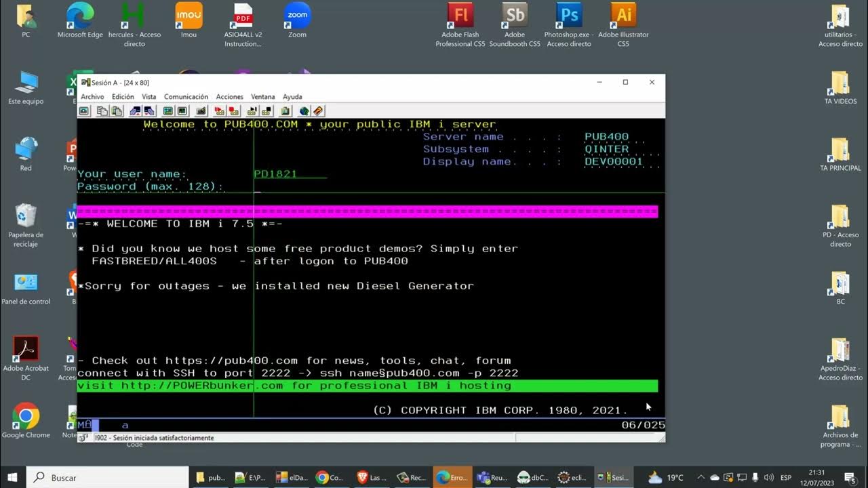Open the Acciones menu
The image size is (868, 488).
click(x=230, y=97)
